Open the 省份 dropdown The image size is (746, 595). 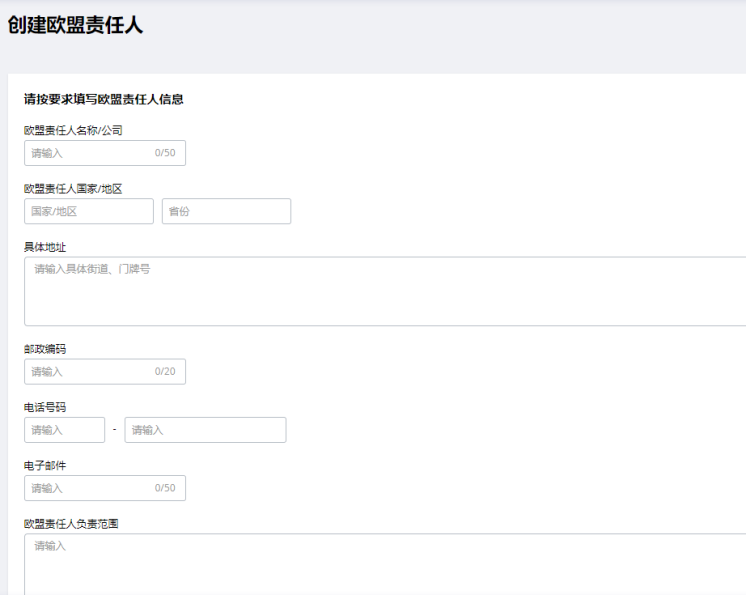[x=226, y=211]
